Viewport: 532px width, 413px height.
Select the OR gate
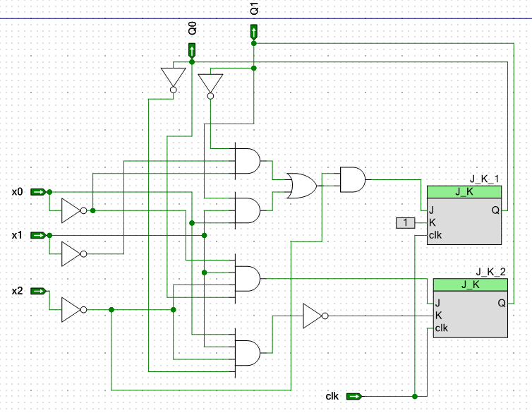click(x=302, y=186)
